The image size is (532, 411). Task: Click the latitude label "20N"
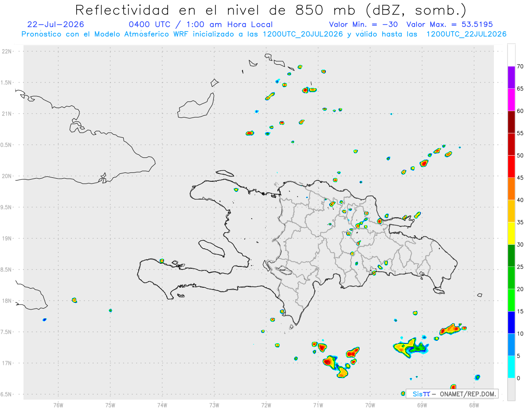coord(8,176)
